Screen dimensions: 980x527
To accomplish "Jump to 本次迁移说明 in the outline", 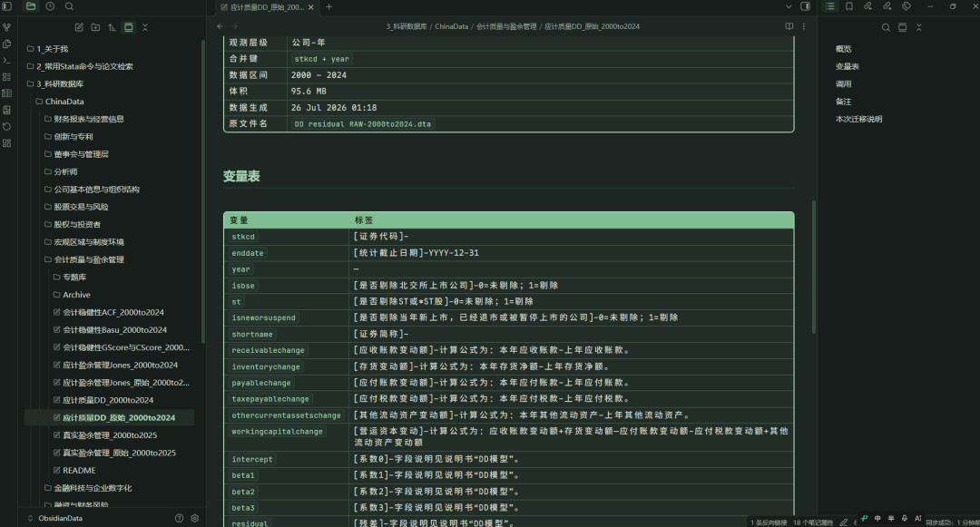I will [x=858, y=119].
